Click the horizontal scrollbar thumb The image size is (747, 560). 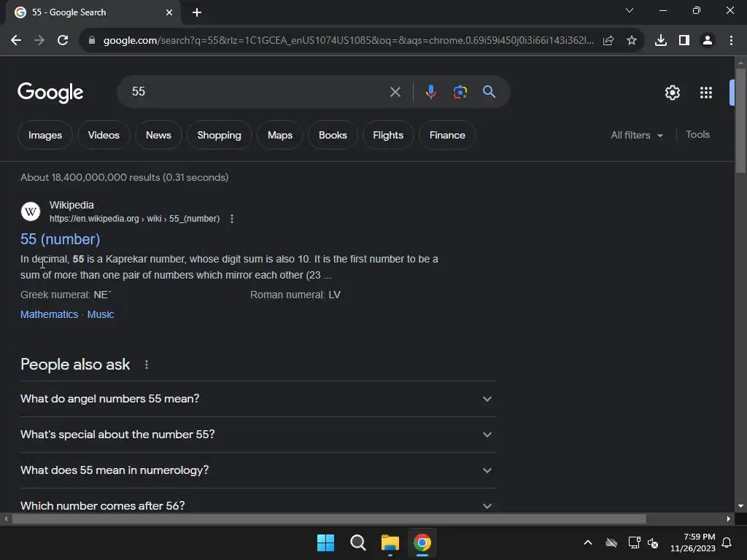(329, 518)
